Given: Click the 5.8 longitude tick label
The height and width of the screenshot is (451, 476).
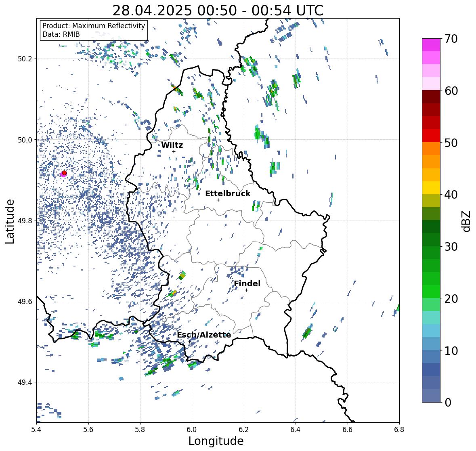Looking at the screenshot, I should pos(140,429).
